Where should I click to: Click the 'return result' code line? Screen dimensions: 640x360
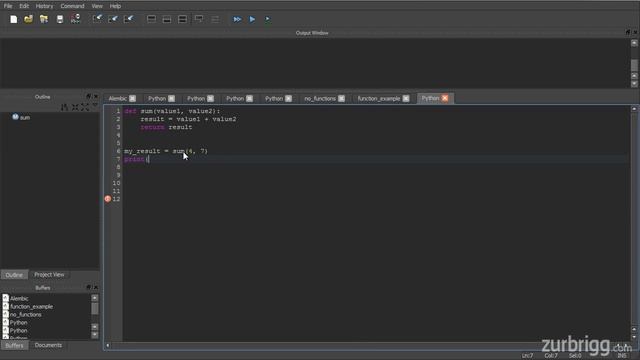tap(166, 127)
